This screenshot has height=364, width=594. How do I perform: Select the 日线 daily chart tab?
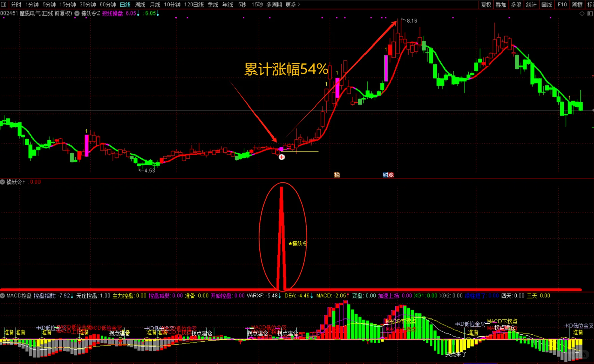point(125,5)
